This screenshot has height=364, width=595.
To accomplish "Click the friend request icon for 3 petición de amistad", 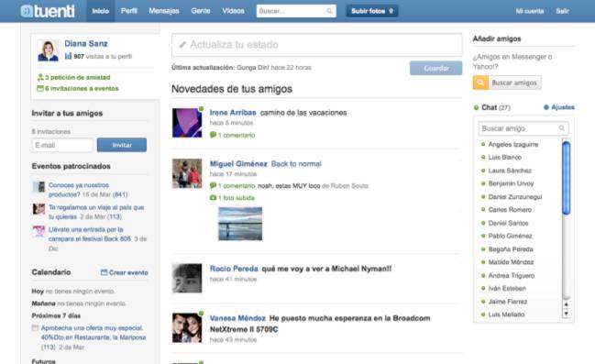I will [x=40, y=77].
